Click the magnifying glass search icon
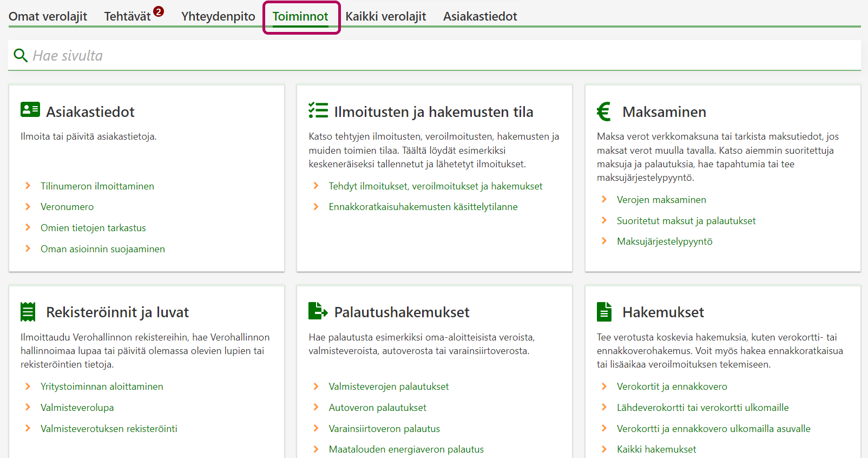The height and width of the screenshot is (458, 868). click(x=21, y=55)
